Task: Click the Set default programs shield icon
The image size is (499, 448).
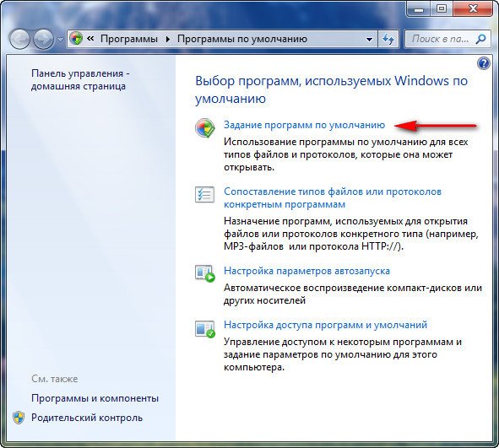Action: [x=204, y=127]
